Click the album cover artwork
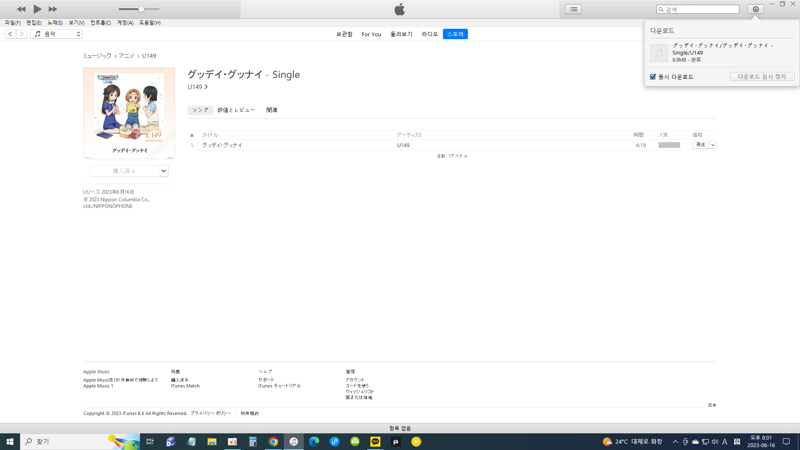Image resolution: width=800 pixels, height=450 pixels. 129,113
